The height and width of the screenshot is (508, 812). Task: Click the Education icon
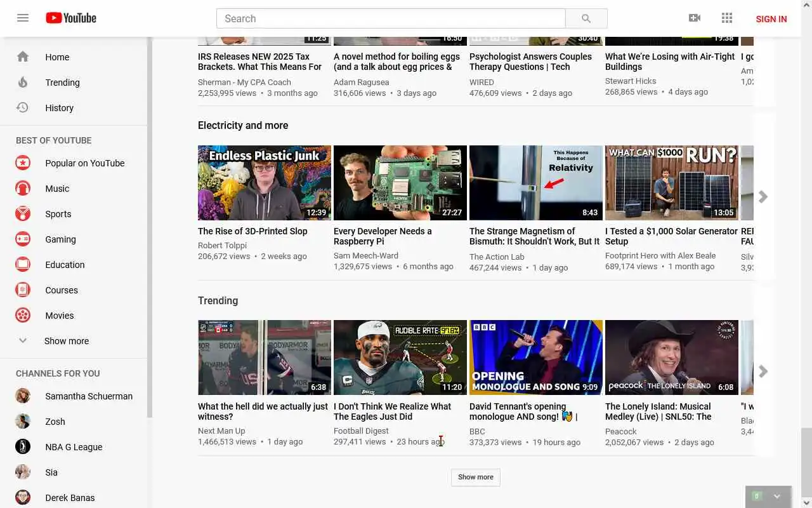pyautogui.click(x=23, y=265)
